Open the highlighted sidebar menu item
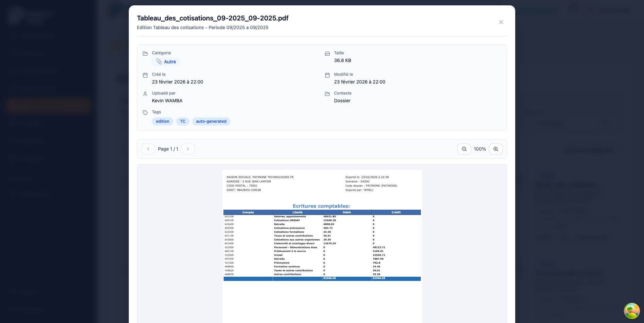 pyautogui.click(x=48, y=106)
